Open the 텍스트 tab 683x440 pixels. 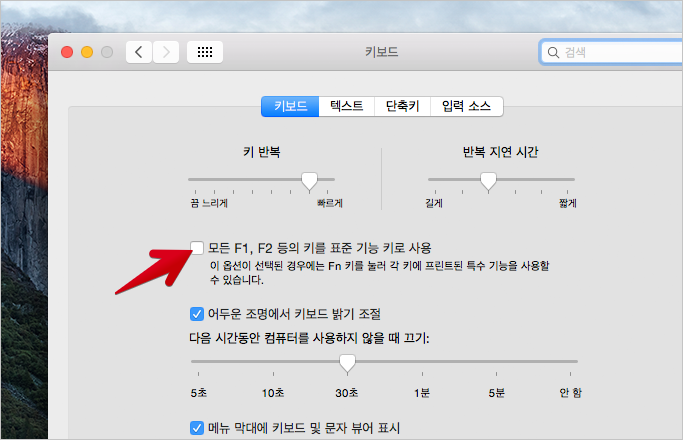click(347, 106)
